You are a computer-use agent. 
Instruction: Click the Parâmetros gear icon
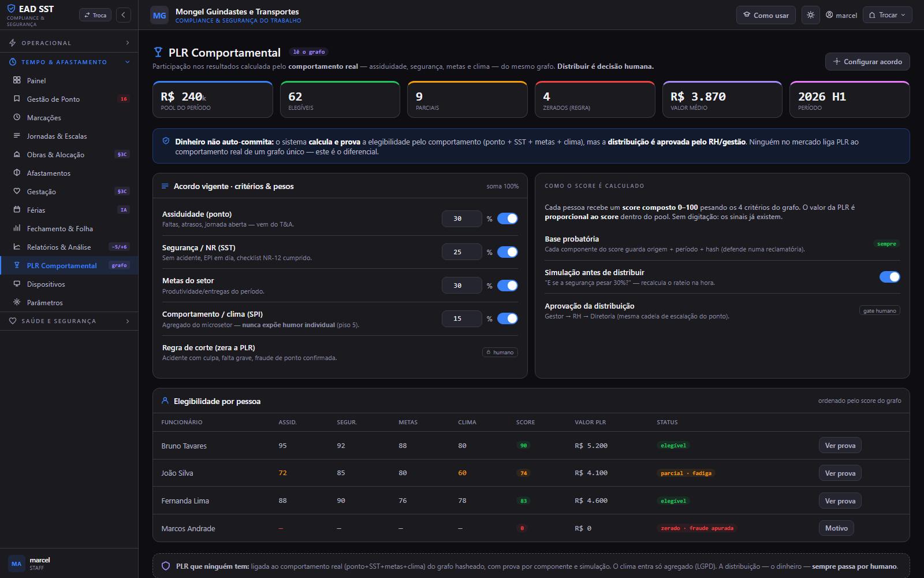point(17,302)
